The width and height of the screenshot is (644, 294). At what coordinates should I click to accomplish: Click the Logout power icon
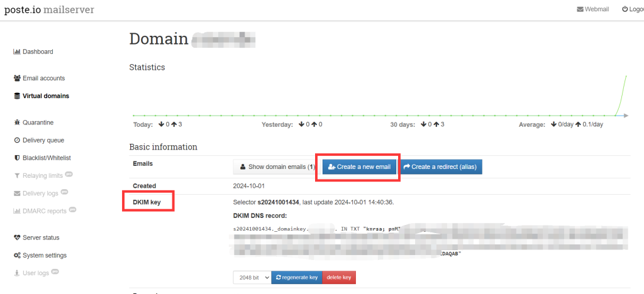click(625, 9)
